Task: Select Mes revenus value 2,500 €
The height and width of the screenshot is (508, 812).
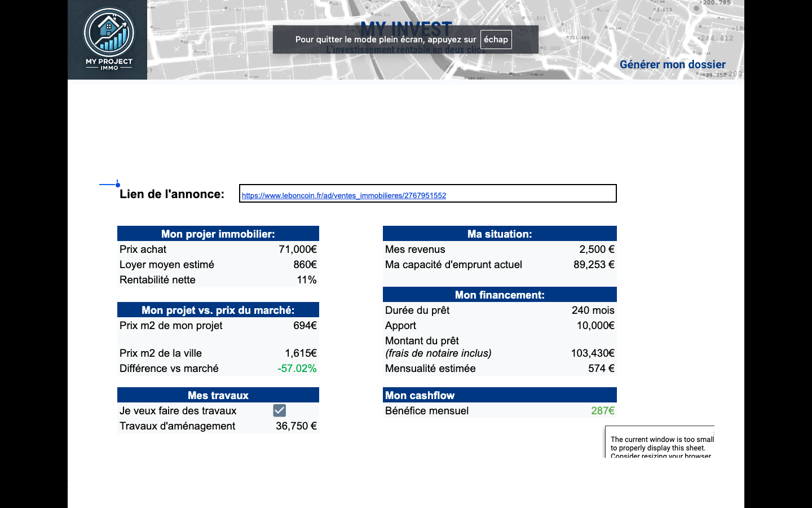Action: (597, 249)
